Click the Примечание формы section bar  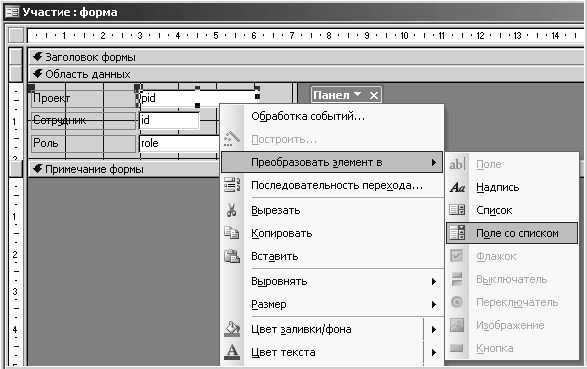pos(124,169)
